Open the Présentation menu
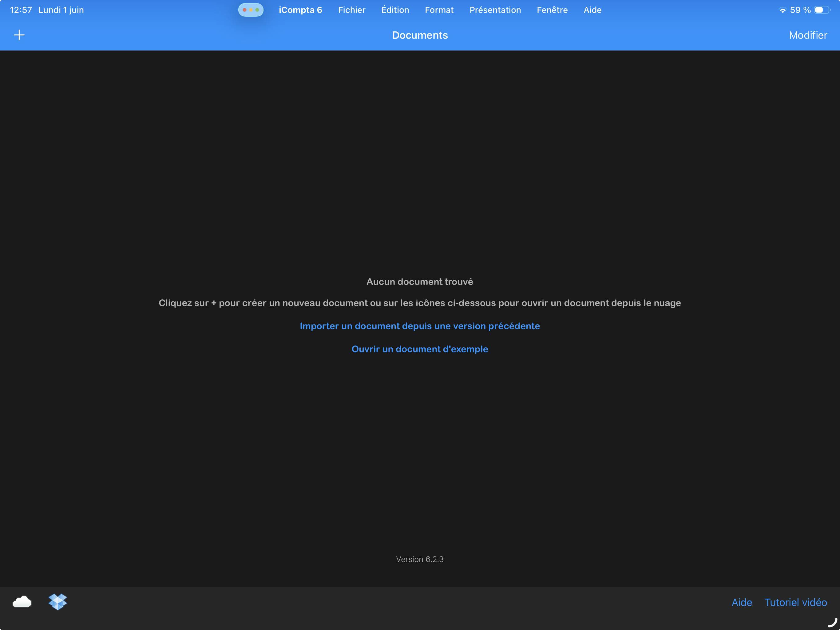 (x=495, y=10)
